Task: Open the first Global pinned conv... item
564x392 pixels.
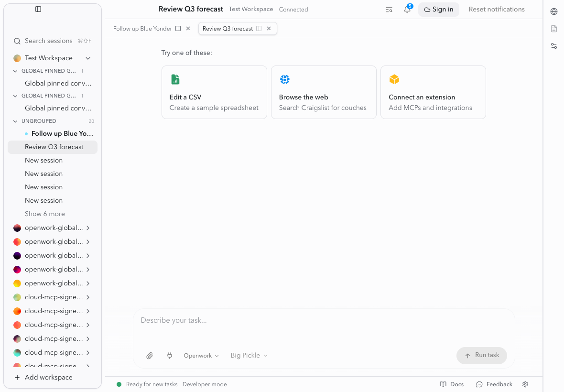Action: pos(53,84)
